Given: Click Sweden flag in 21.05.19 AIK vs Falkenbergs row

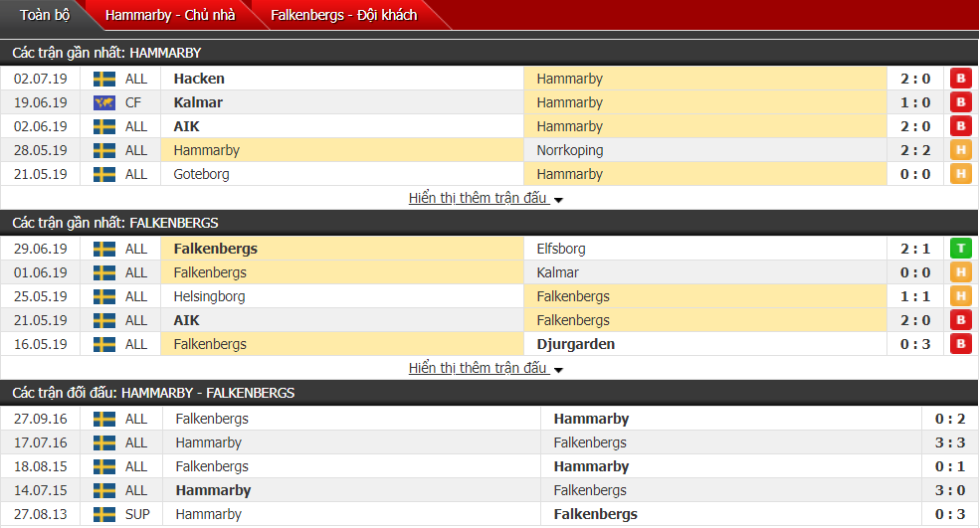Looking at the screenshot, I should tap(104, 320).
